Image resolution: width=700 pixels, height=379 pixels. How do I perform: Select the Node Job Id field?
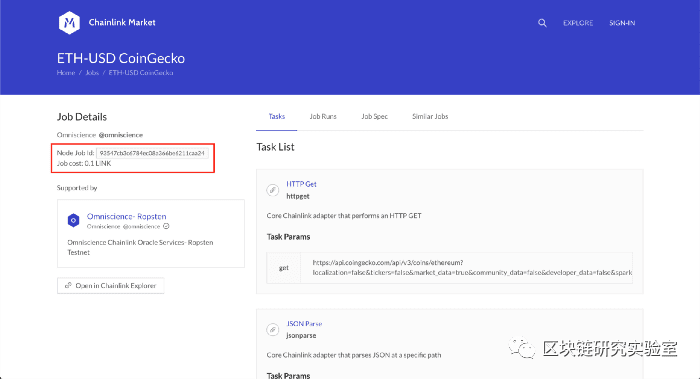click(x=152, y=153)
